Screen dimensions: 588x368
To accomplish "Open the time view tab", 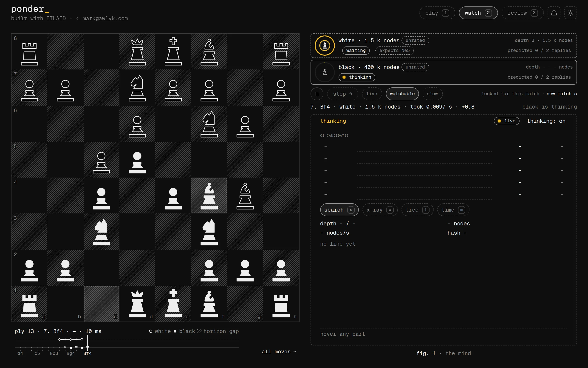I will (453, 210).
